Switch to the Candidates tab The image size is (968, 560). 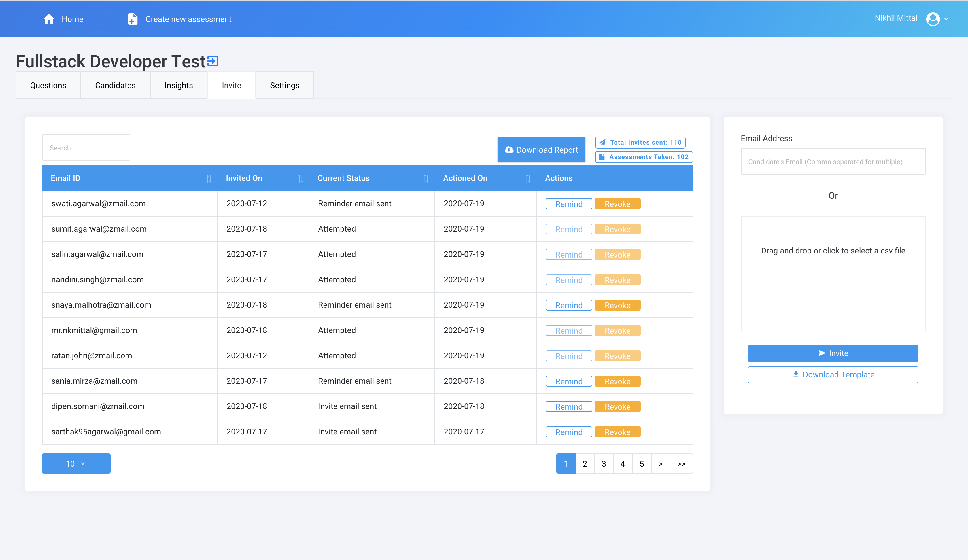pos(115,85)
